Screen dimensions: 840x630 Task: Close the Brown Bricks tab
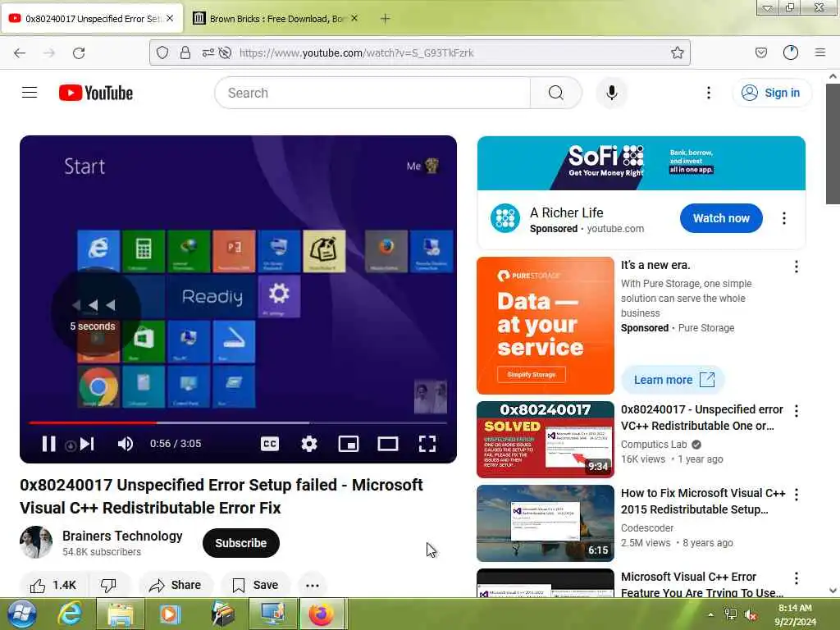coord(354,18)
